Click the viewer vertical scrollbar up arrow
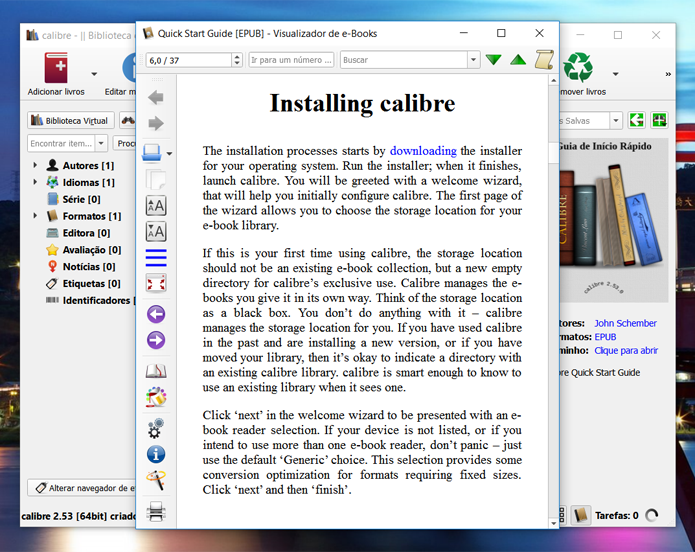695x552 pixels. pyautogui.click(x=553, y=80)
